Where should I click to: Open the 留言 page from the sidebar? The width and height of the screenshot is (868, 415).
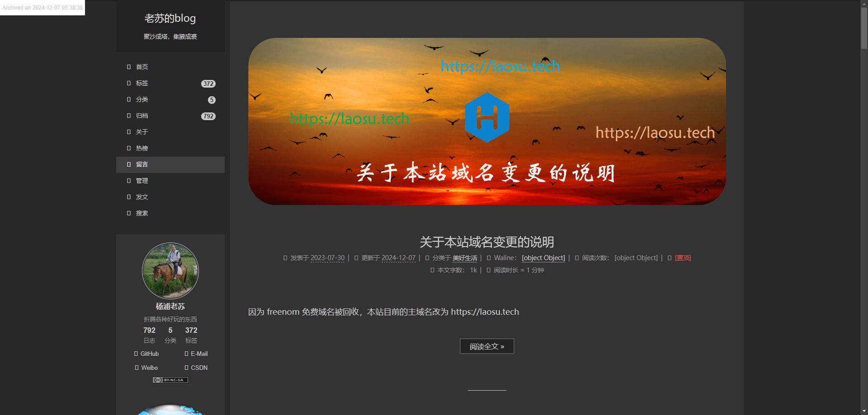pyautogui.click(x=142, y=164)
